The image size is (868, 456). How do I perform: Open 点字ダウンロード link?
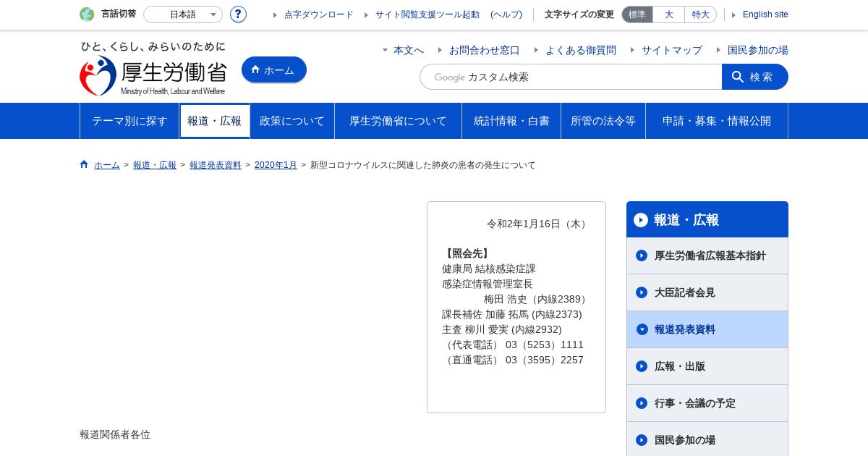319,14
